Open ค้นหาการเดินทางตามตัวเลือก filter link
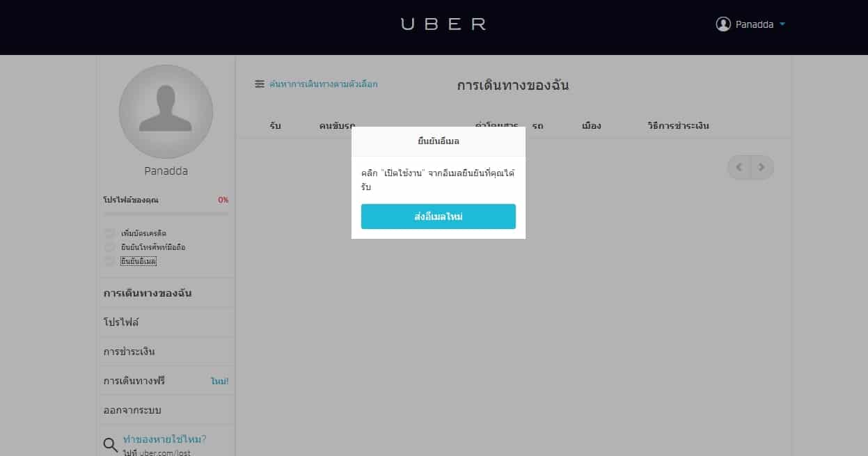This screenshot has width=868, height=456. pyautogui.click(x=324, y=84)
